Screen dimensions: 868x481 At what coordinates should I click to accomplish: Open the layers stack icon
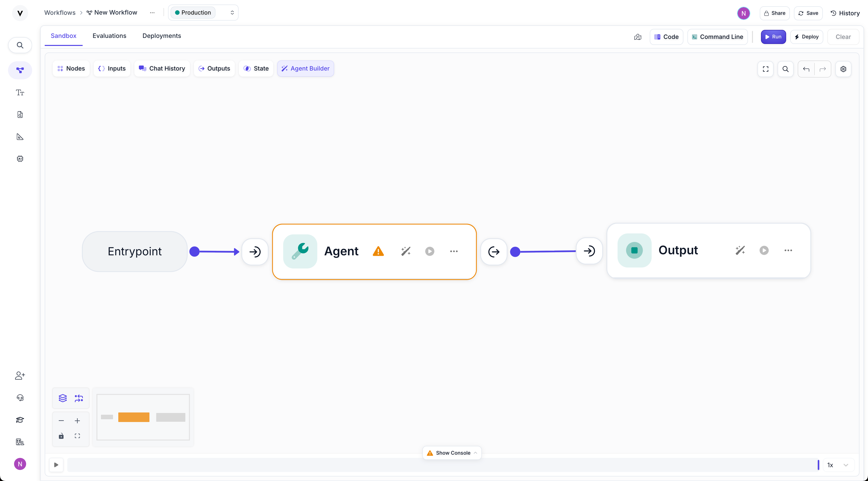coord(63,398)
